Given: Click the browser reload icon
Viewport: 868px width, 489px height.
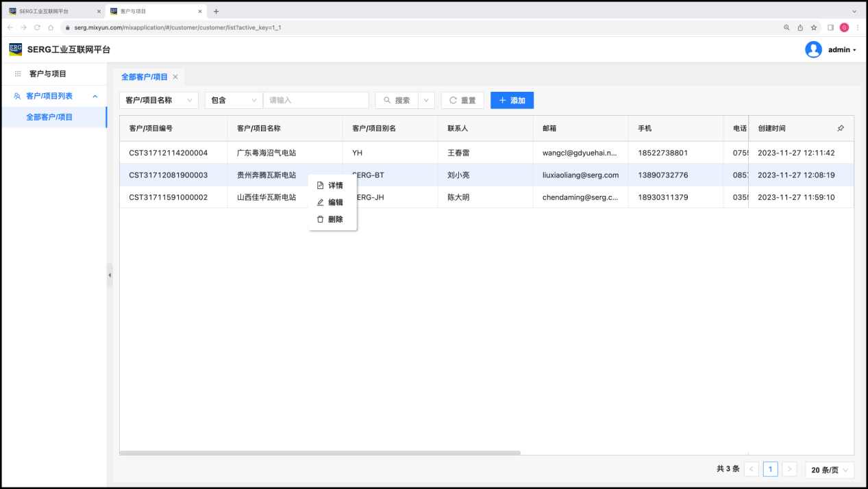Looking at the screenshot, I should coord(37,27).
